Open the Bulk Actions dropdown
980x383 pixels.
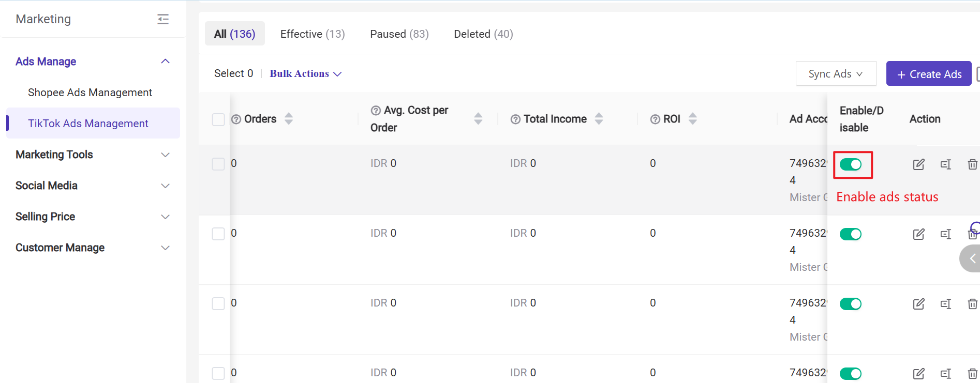[x=305, y=74]
